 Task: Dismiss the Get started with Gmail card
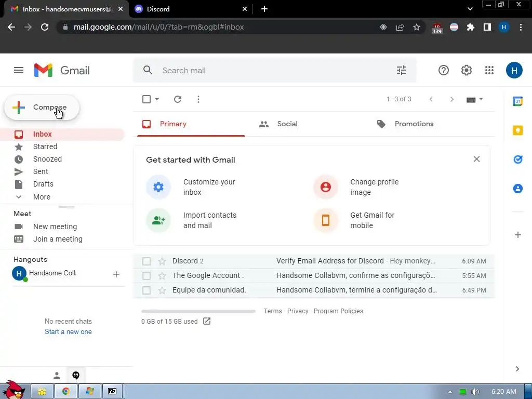[476, 159]
